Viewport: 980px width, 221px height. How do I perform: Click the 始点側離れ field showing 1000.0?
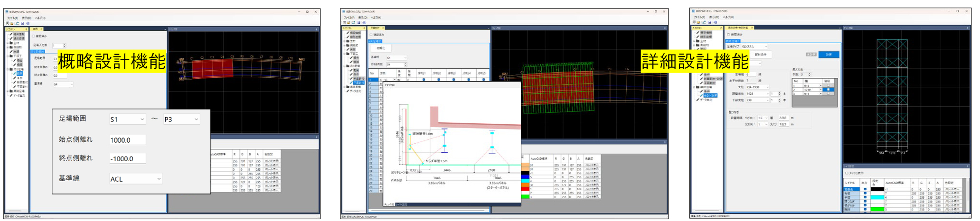(127, 140)
